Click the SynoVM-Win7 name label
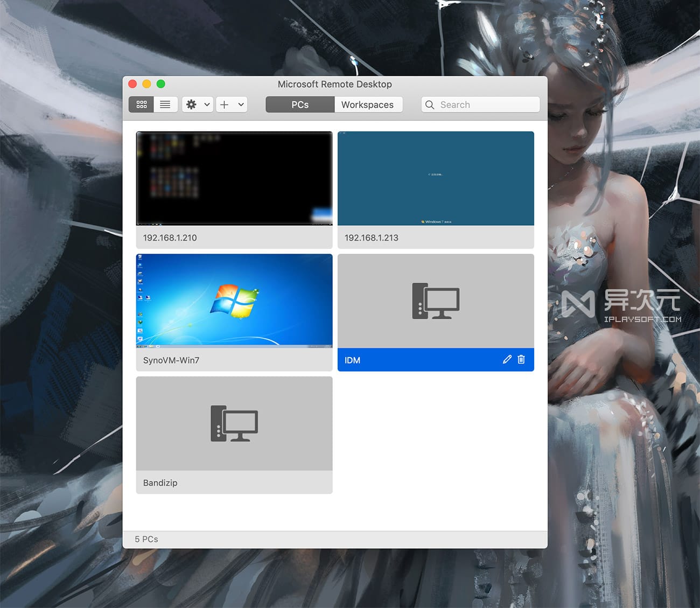700x608 pixels. coord(171,360)
